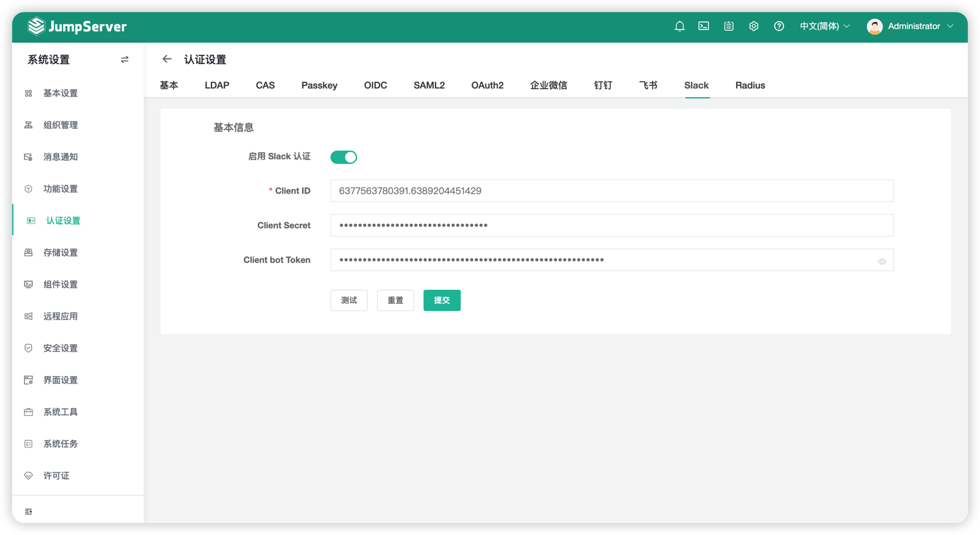Open the notification bell icon
980x535 pixels.
tap(679, 26)
